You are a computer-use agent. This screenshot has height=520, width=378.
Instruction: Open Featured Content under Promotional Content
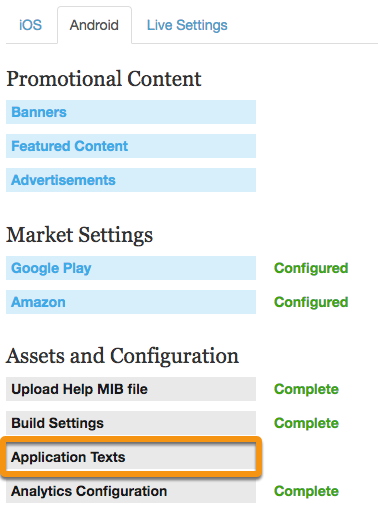click(131, 146)
